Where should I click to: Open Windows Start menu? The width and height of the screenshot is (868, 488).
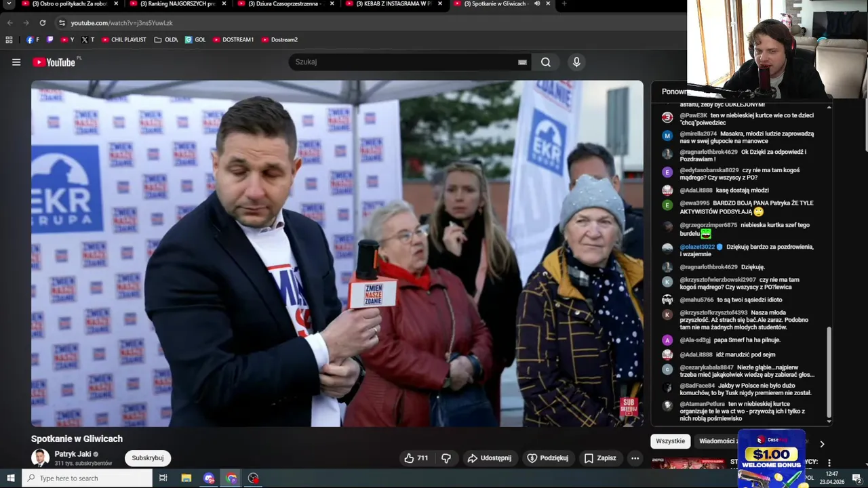click(10, 479)
